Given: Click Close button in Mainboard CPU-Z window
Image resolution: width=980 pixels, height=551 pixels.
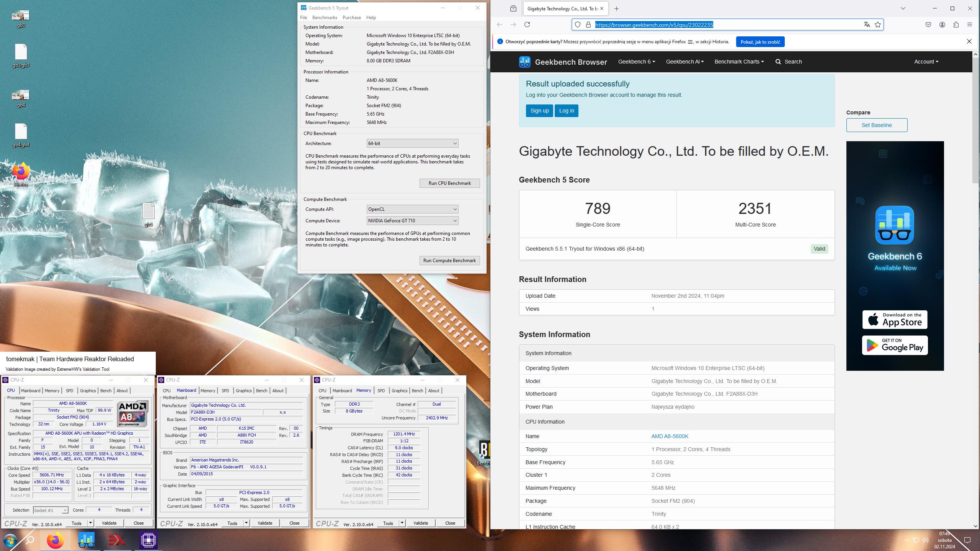Looking at the screenshot, I should 294,523.
